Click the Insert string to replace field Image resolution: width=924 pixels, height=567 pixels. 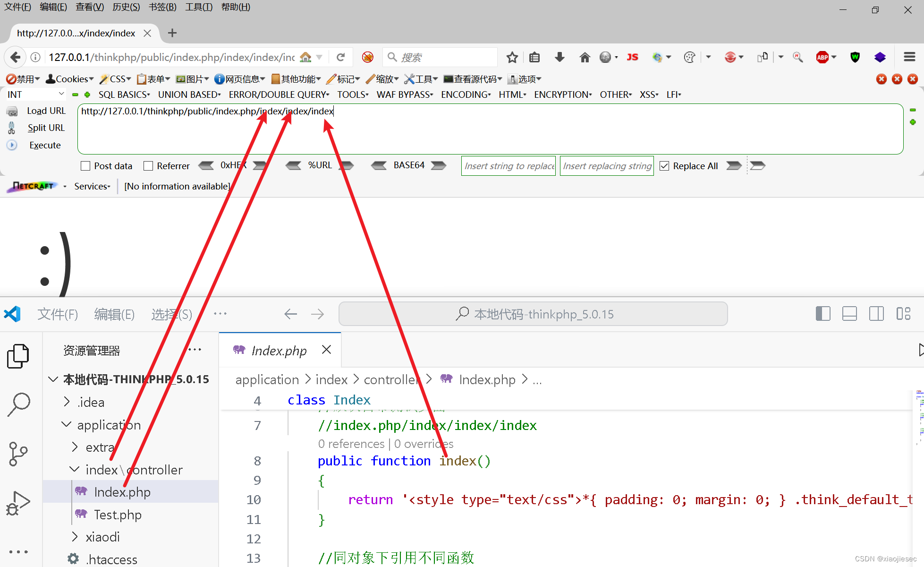(509, 166)
